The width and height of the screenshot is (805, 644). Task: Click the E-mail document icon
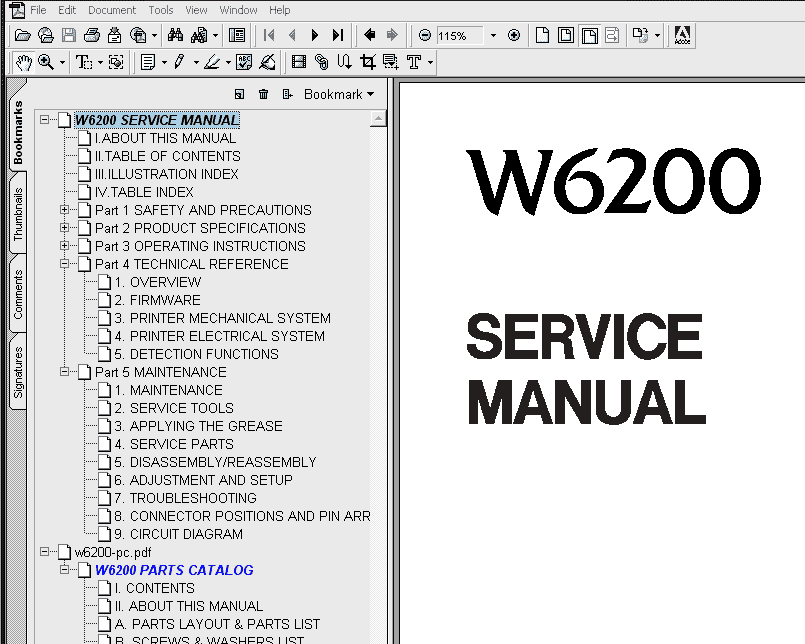(114, 35)
